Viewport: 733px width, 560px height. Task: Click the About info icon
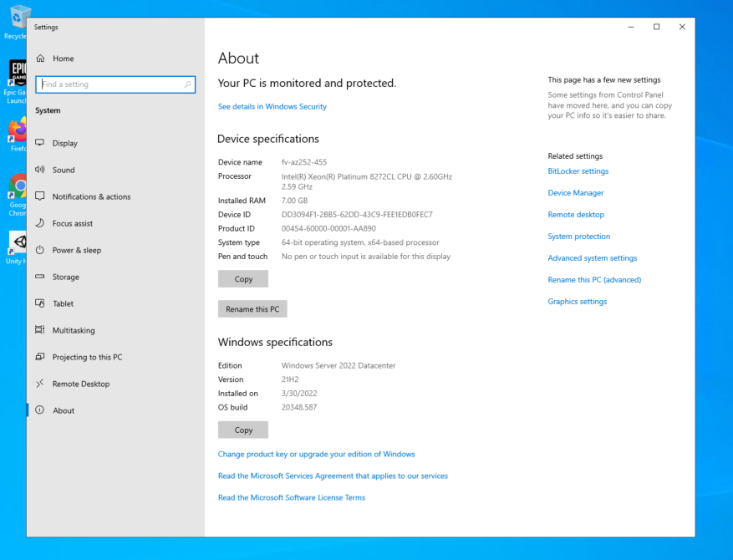click(40, 410)
